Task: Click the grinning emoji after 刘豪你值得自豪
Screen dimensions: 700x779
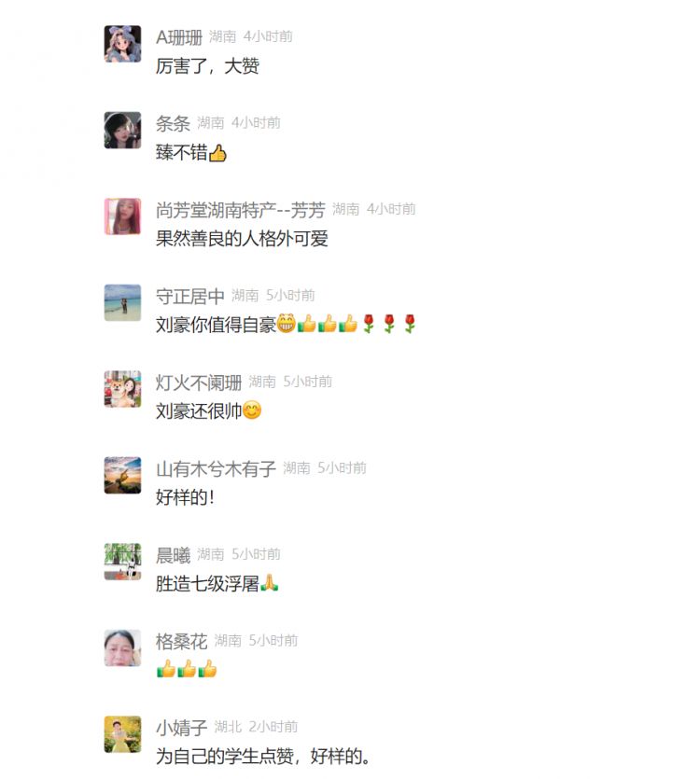Action: 286,324
